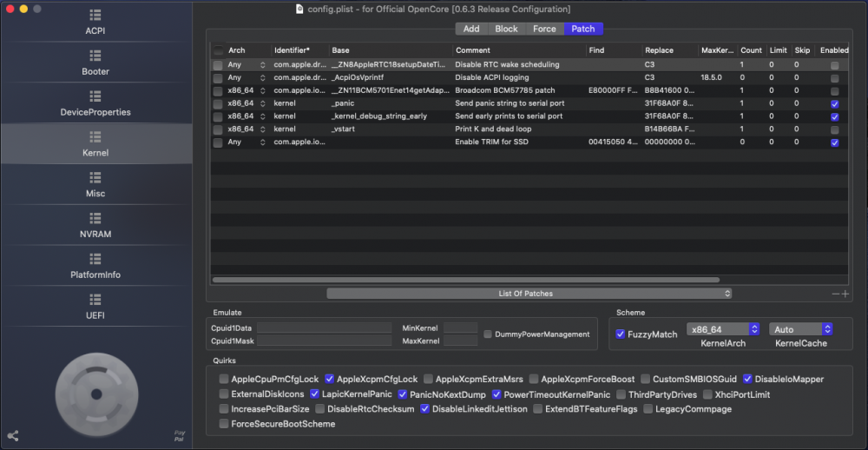
Task: Uncheck PanicNoKextDump quirk
Action: click(403, 394)
